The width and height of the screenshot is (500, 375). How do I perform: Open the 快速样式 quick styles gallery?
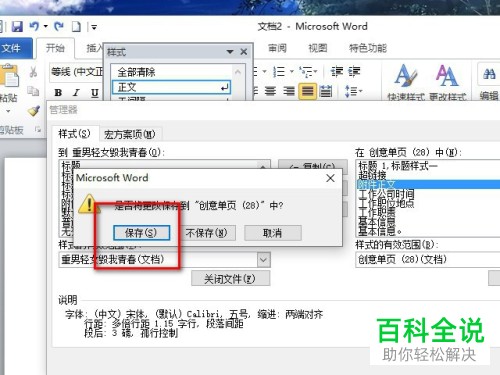pos(405,82)
